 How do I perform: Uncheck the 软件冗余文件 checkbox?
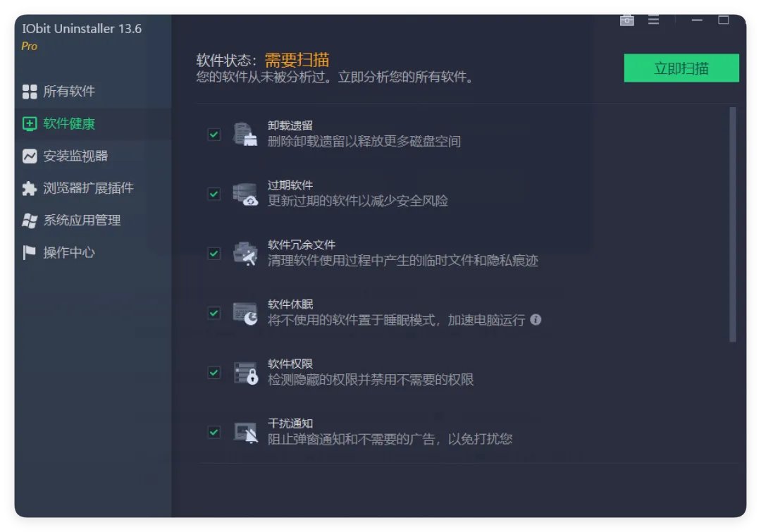tap(214, 254)
